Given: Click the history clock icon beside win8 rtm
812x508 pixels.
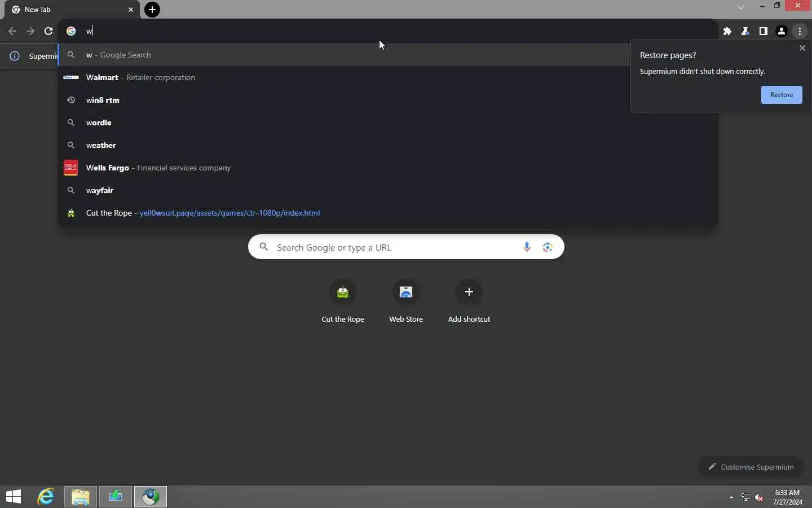Looking at the screenshot, I should [71, 100].
